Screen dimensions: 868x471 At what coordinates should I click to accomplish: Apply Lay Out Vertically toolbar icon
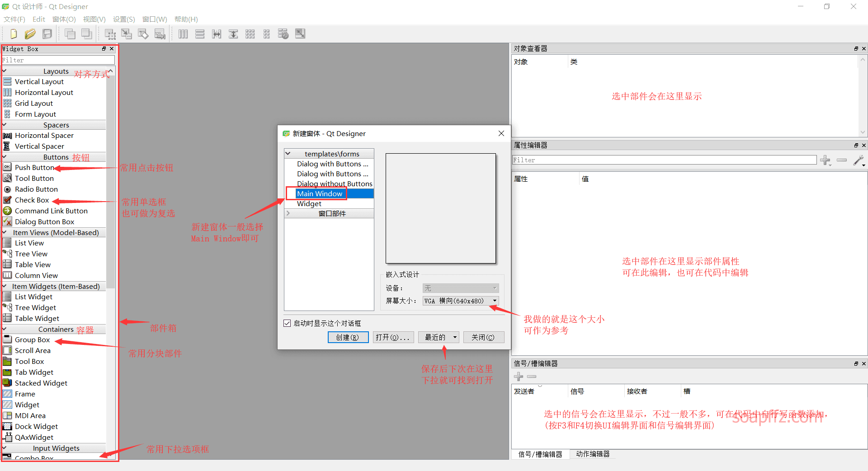pos(200,34)
